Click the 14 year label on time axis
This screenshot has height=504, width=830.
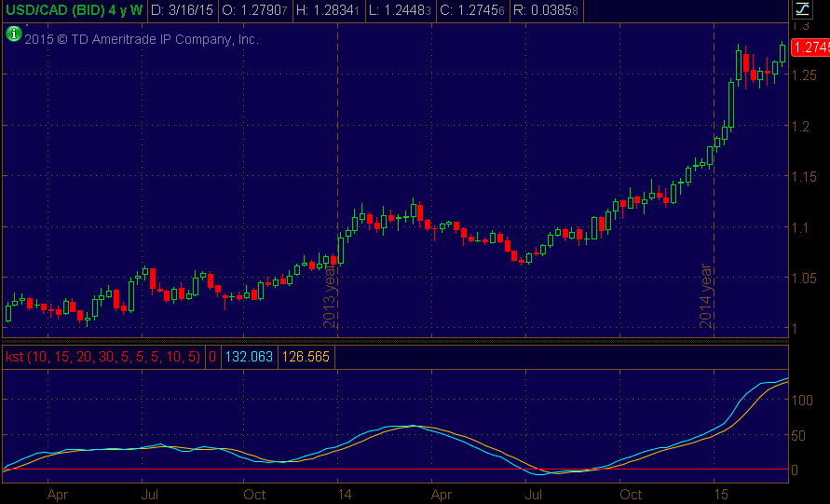tap(345, 495)
